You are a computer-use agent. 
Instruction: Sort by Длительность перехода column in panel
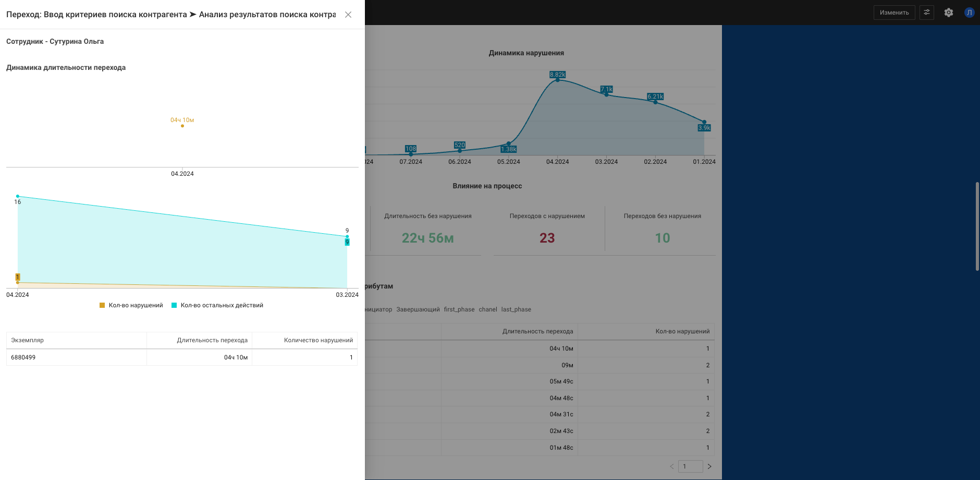pyautogui.click(x=212, y=340)
